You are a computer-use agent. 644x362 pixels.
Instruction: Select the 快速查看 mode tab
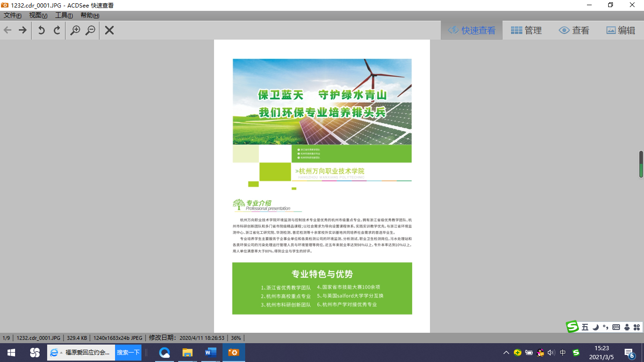471,30
